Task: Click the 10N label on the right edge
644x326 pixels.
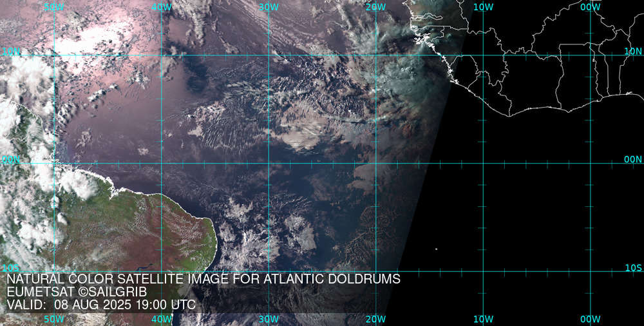Action: 633,51
